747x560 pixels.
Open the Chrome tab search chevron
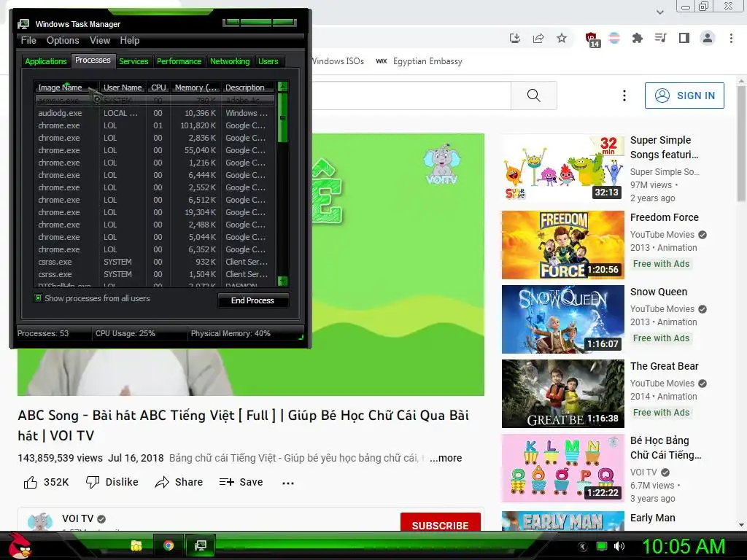click(659, 12)
